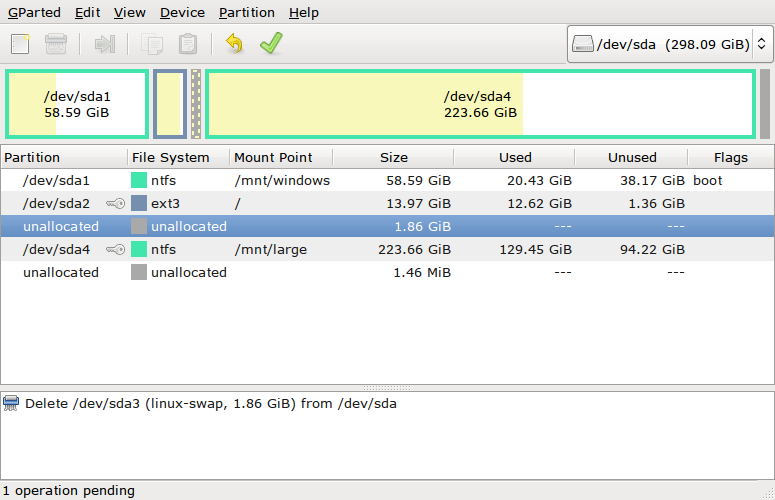This screenshot has height=500, width=775.
Task: Undo last operation with yellow arrow
Action: point(235,43)
